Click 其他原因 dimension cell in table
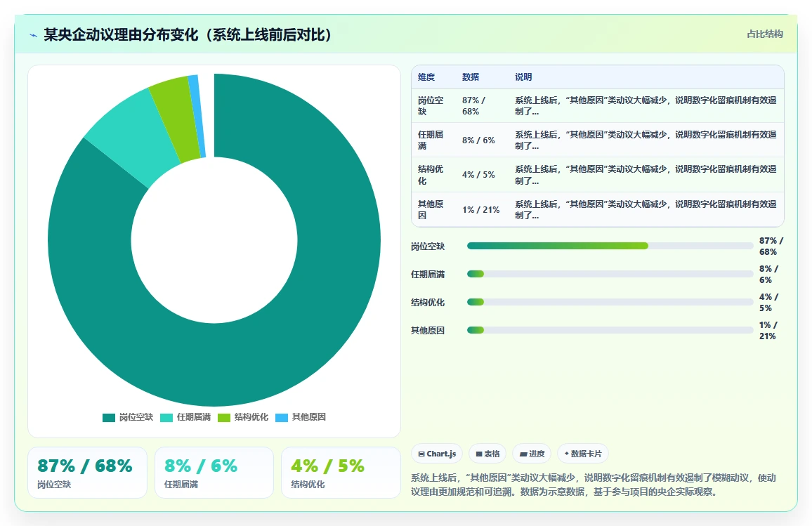Viewport: 812px width, 526px height. coord(433,210)
